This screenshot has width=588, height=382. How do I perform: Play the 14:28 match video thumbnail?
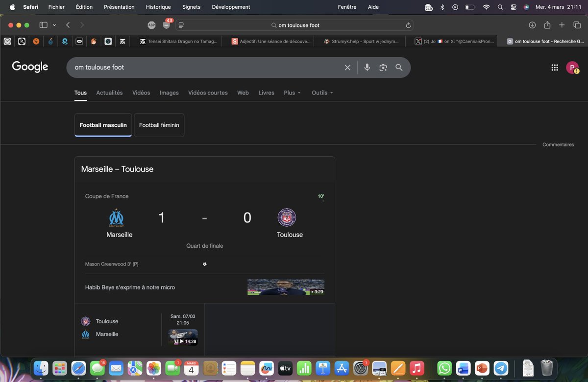click(183, 337)
